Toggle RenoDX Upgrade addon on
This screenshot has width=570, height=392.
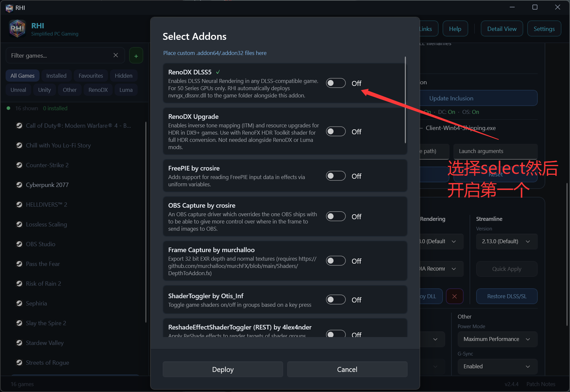click(x=336, y=132)
